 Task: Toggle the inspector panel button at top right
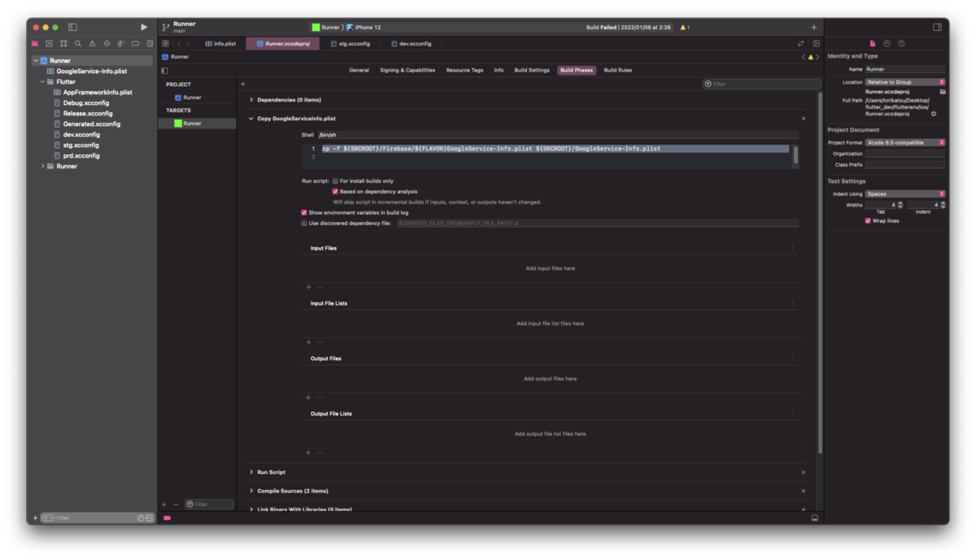(937, 27)
